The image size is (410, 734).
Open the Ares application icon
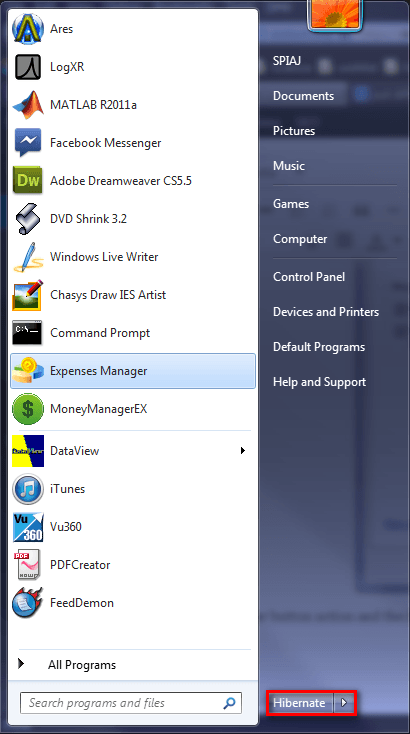pos(28,29)
